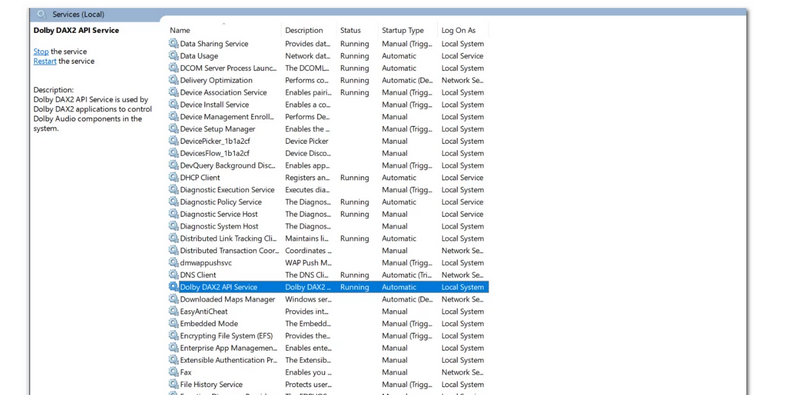The width and height of the screenshot is (799, 395).
Task: Click gear icon beside Device Setup Manager
Action: pos(174,129)
